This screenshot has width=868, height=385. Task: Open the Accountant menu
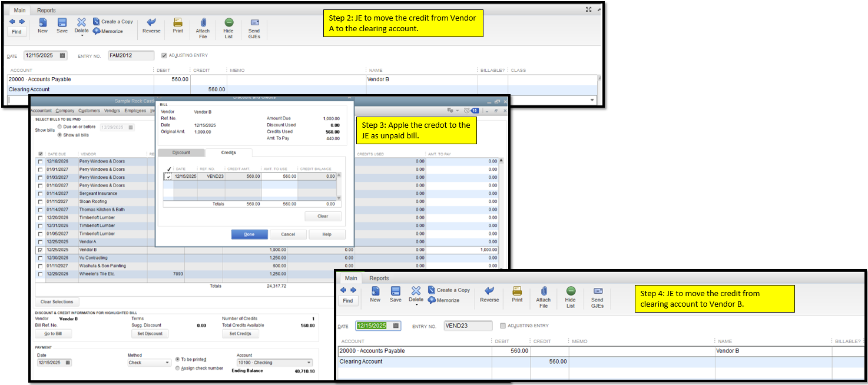click(41, 111)
